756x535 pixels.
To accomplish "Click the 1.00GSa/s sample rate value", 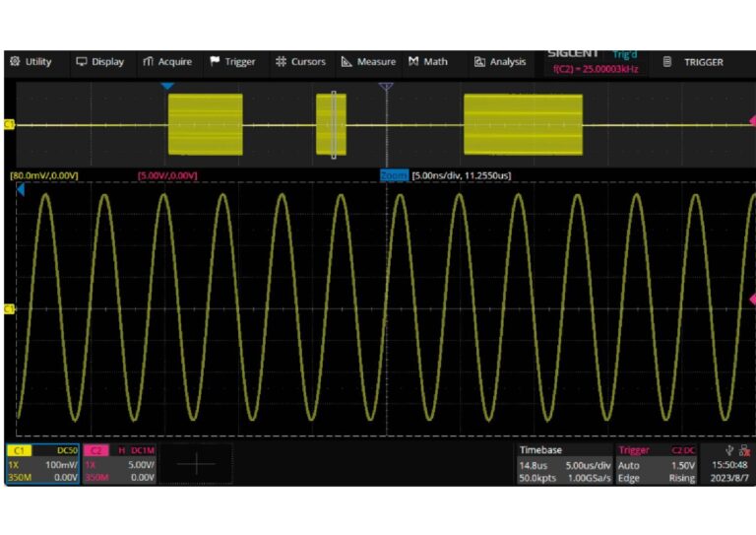I will 590,478.
